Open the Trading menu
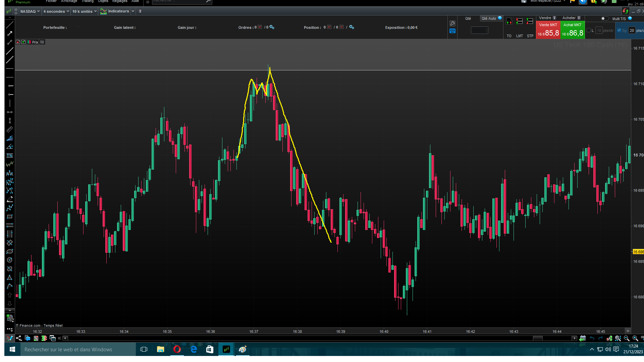This screenshot has height=362, width=644. click(88, 1)
